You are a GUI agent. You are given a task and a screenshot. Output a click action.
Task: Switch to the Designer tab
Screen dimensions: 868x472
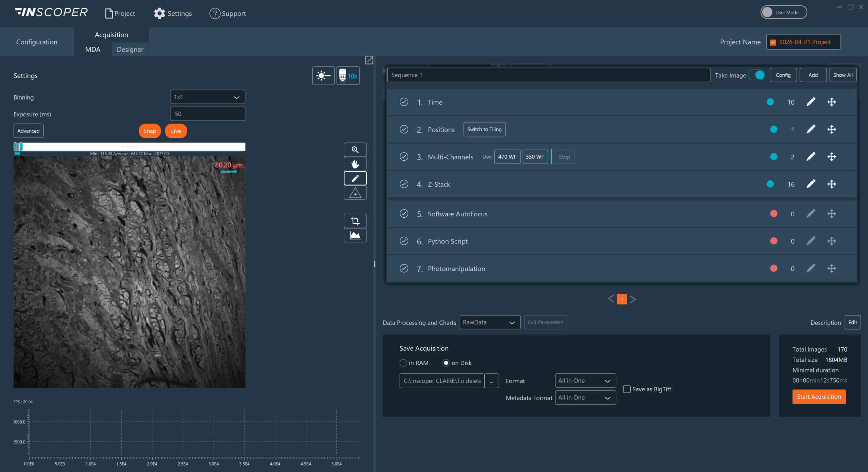(130, 50)
